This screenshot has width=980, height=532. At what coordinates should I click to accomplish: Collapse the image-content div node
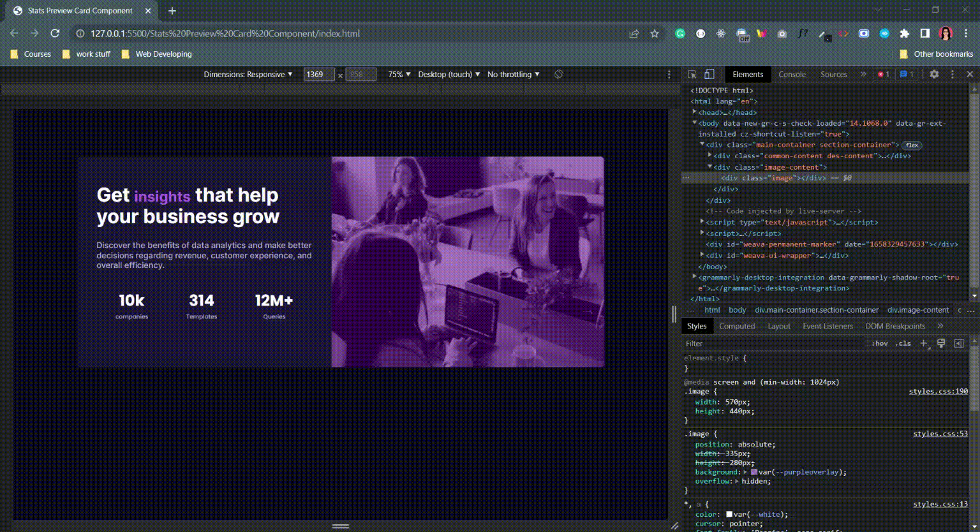tap(710, 166)
